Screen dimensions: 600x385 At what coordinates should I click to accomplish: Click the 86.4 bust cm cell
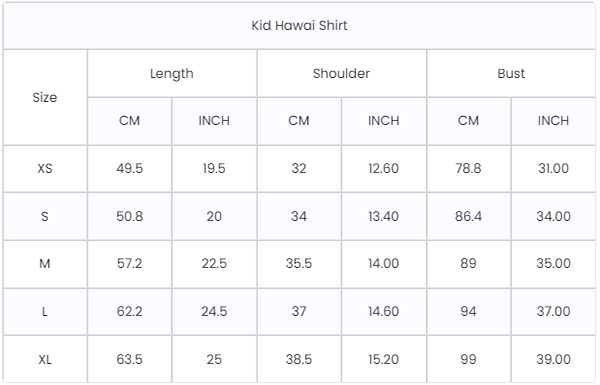468,216
